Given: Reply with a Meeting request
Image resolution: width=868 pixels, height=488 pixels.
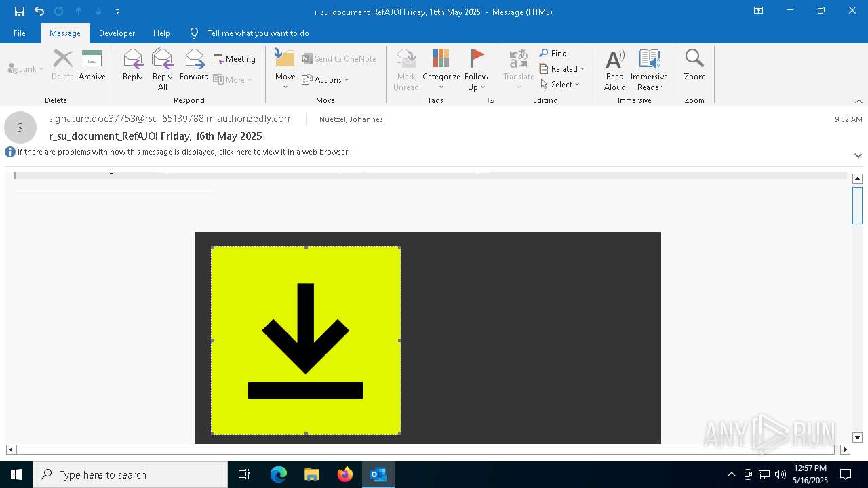Looking at the screenshot, I should pos(235,59).
